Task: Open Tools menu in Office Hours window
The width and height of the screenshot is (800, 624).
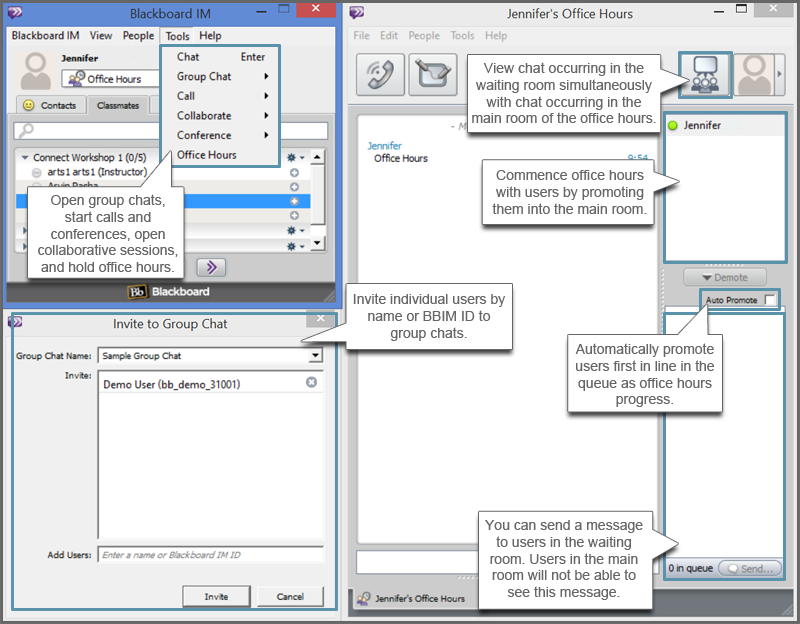Action: pyautogui.click(x=462, y=36)
